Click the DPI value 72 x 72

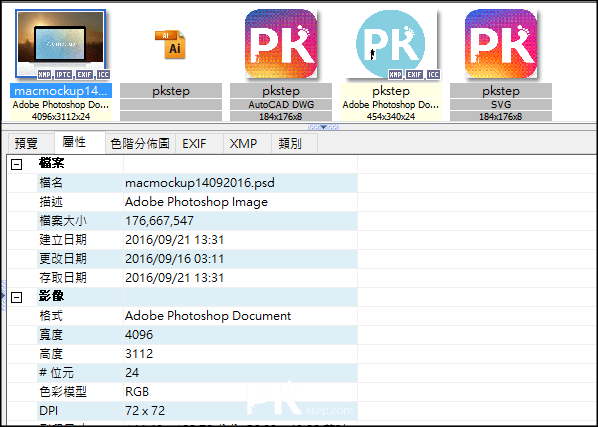145,411
